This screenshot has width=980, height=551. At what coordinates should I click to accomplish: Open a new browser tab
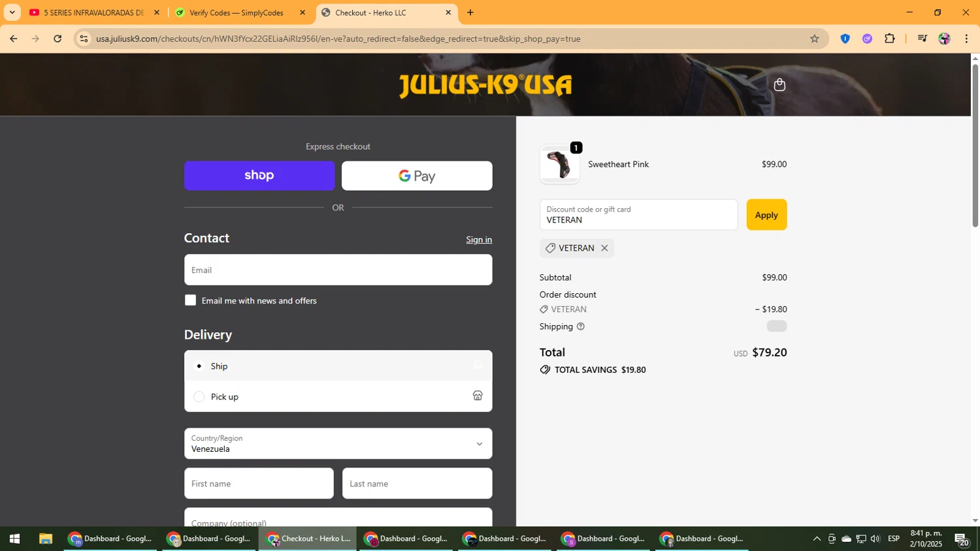470,12
